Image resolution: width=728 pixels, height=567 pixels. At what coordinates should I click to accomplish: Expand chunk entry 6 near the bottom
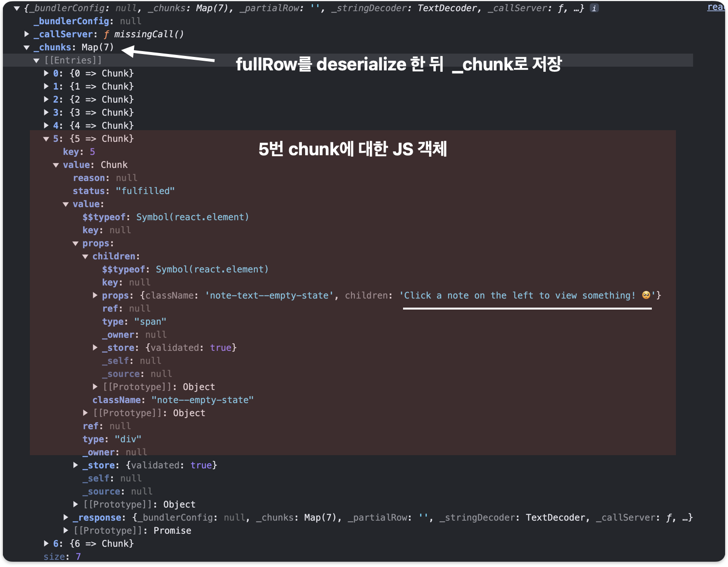coord(45,543)
